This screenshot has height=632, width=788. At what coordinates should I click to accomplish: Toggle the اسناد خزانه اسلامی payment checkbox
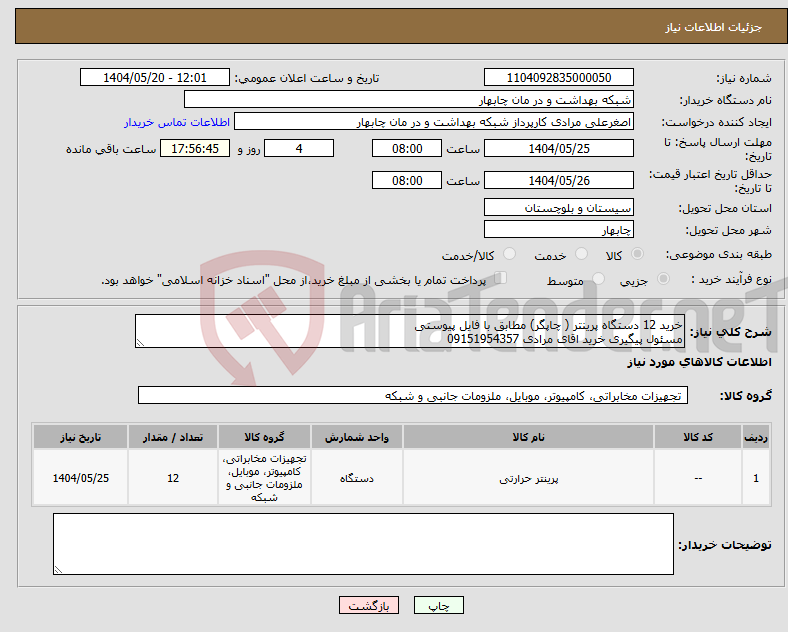click(501, 278)
